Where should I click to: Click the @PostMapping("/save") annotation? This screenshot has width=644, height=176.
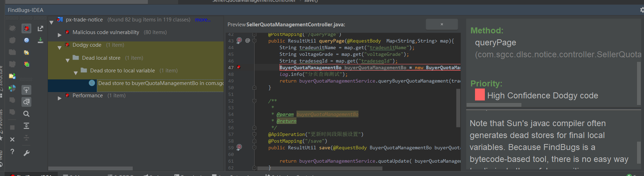298,141
